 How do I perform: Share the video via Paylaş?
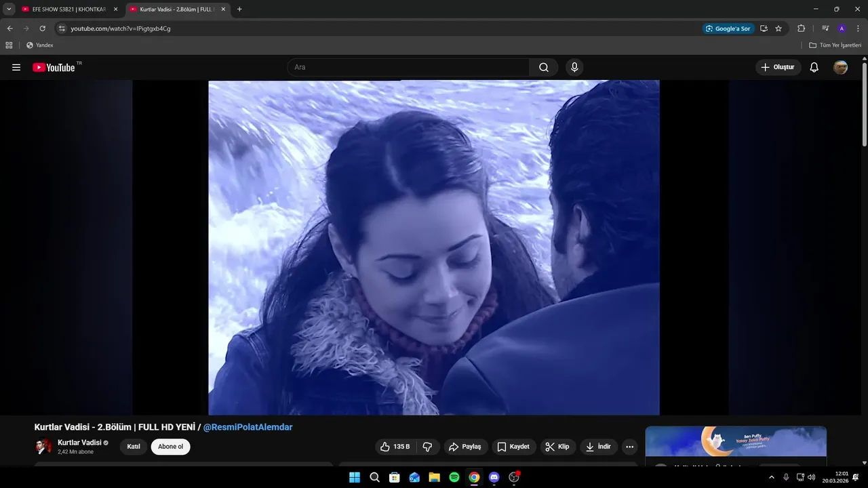465,447
